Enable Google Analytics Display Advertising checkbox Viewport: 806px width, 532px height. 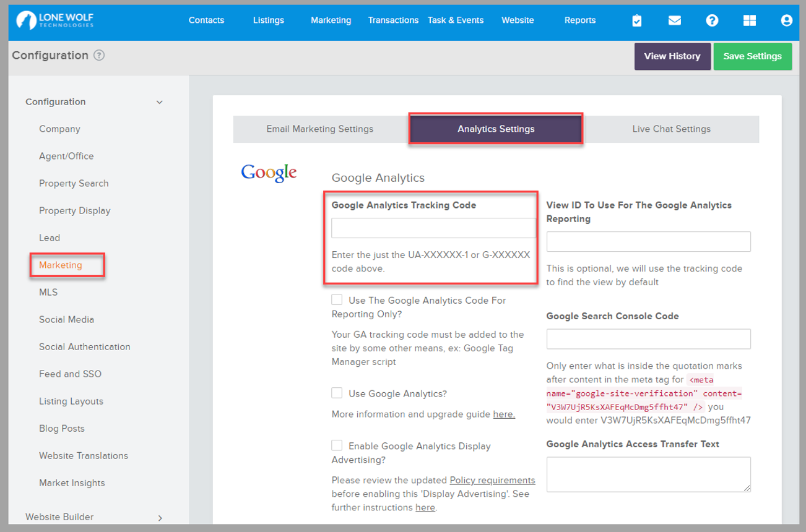coord(337,445)
